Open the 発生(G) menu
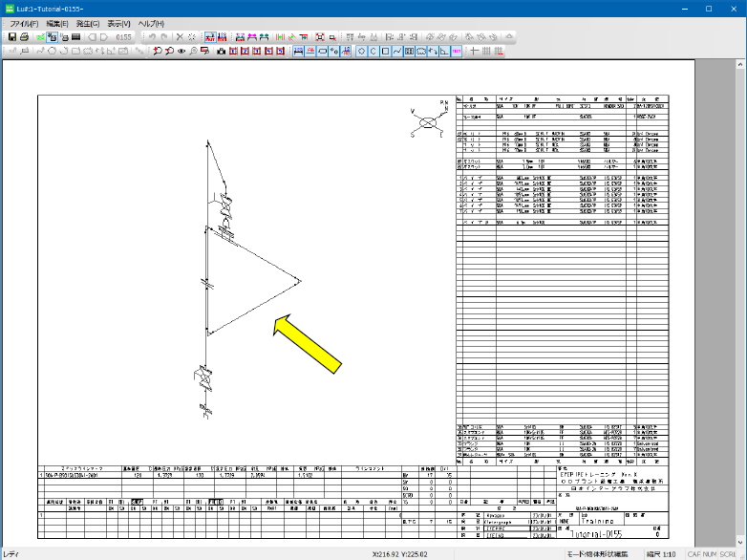Image resolution: width=747 pixels, height=560 pixels. 88,23
